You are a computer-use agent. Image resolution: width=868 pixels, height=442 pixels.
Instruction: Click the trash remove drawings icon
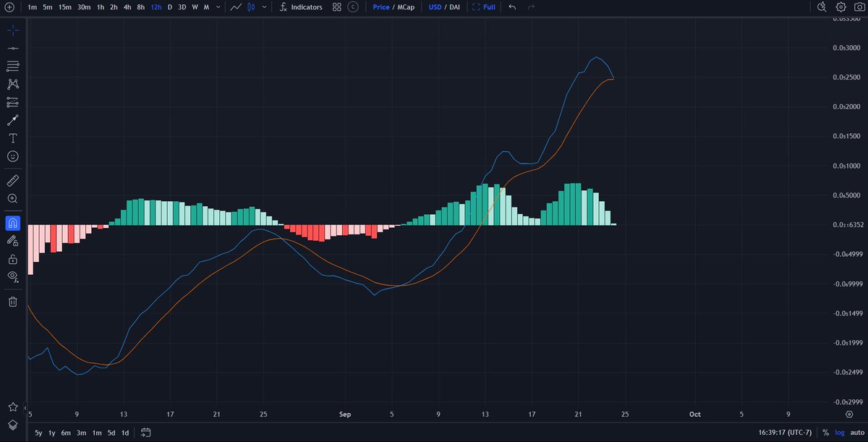click(x=13, y=302)
